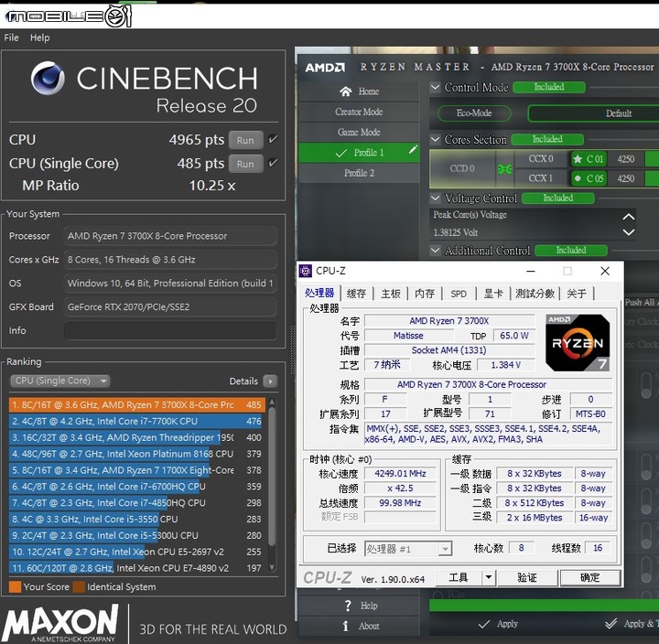Open Home in Ryzen Master sidebar

point(360,91)
